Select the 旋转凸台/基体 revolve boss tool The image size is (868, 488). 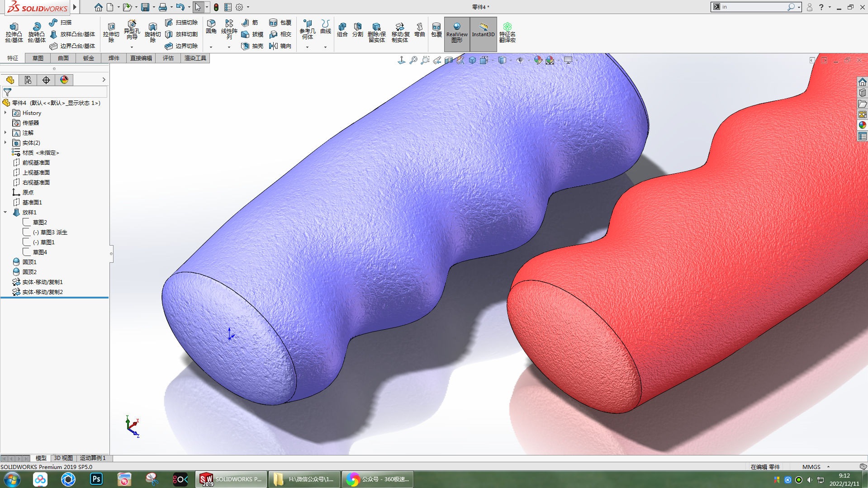click(36, 33)
